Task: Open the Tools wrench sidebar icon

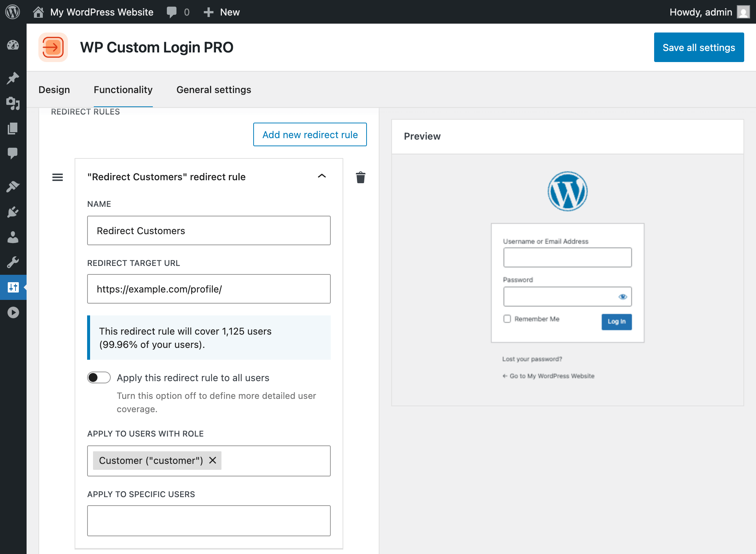Action: click(x=13, y=262)
